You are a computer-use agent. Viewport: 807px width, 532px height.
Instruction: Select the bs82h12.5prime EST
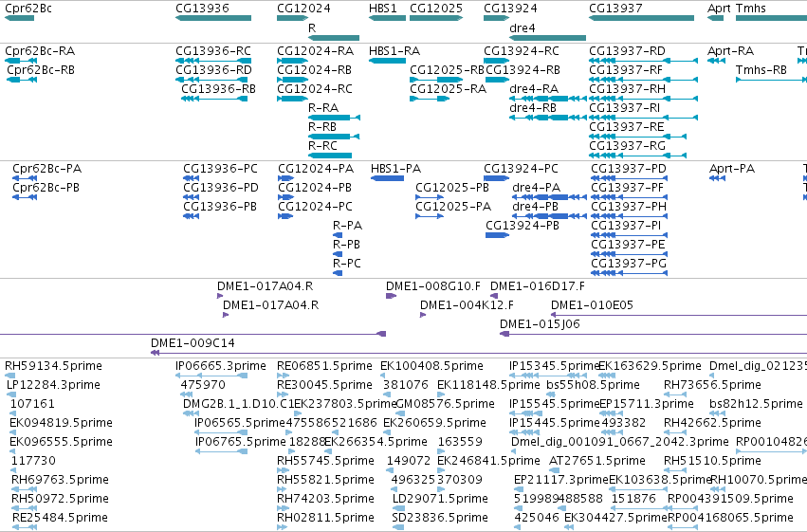[756, 404]
